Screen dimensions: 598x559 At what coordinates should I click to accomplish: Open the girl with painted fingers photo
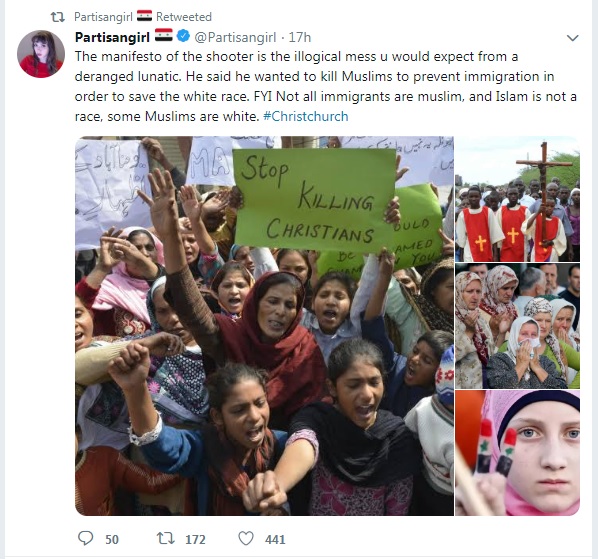[x=518, y=453]
